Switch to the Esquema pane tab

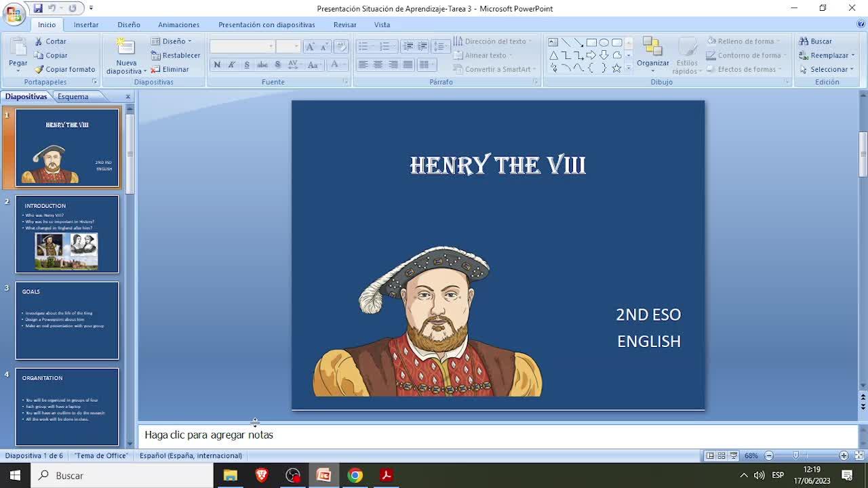(x=73, y=96)
